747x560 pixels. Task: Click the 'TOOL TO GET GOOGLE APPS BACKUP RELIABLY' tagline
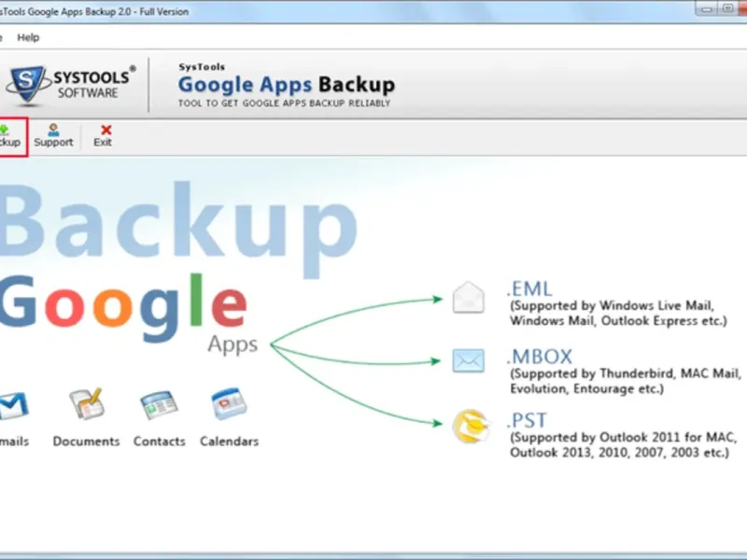[x=284, y=104]
